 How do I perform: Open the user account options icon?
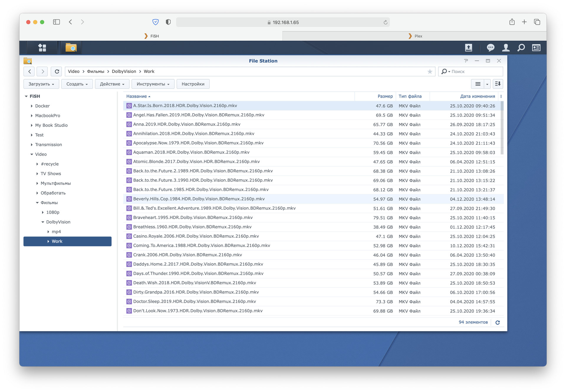pos(506,47)
